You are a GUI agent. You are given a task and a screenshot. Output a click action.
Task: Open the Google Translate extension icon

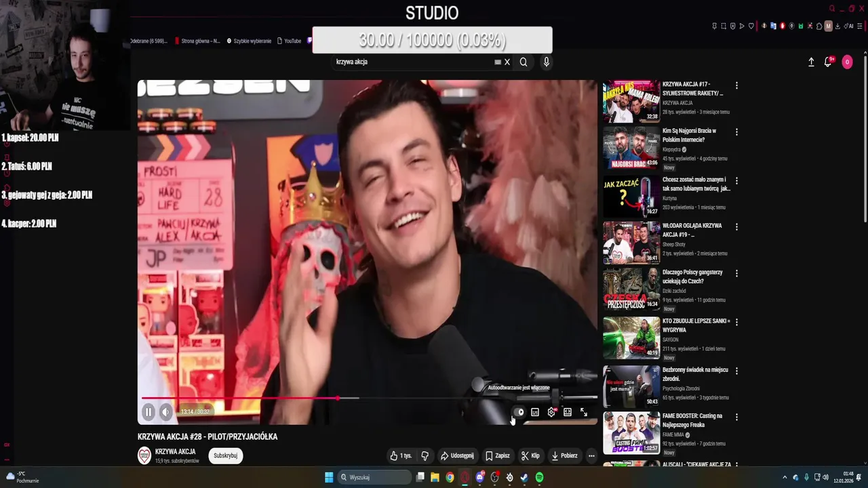point(773,26)
